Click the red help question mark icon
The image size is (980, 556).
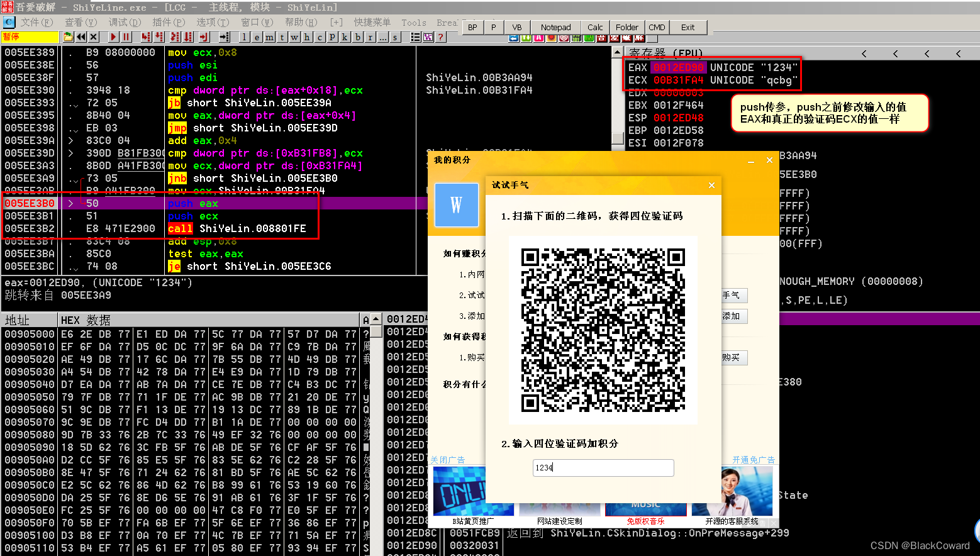tap(440, 37)
